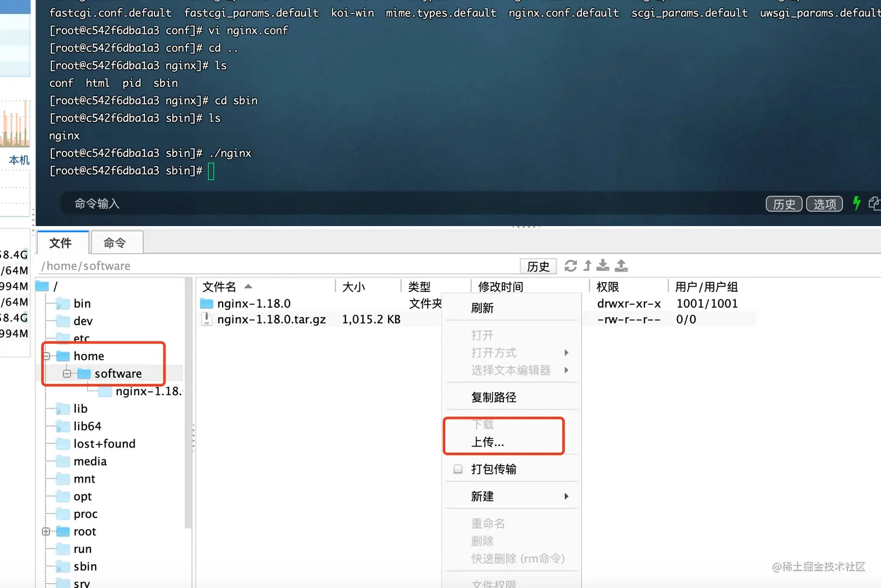
Task: Choose 快速删除 (rm命令) in the context menu
Action: [x=518, y=558]
